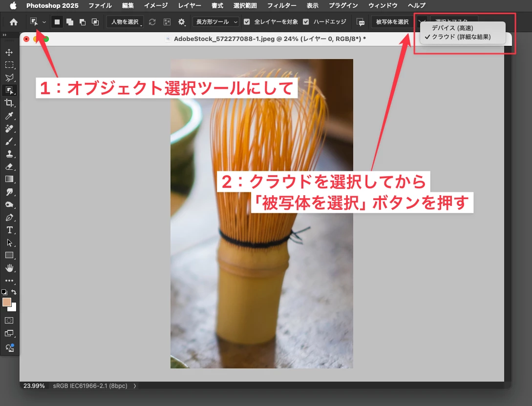Screen dimensions: 532x406
Task: Toggle the ハードエッジ checkbox
Action: coord(306,21)
